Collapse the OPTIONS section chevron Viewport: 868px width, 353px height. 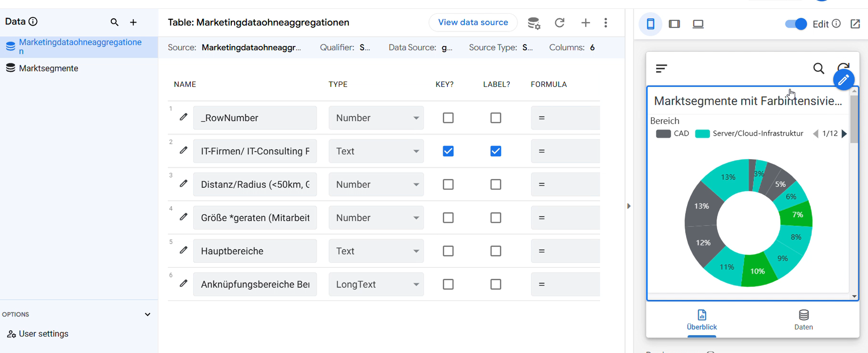coord(148,315)
